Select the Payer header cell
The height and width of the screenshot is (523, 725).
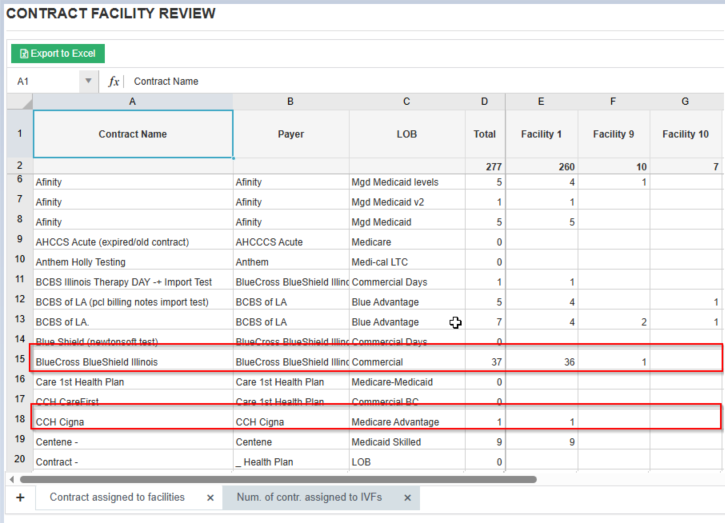pyautogui.click(x=291, y=134)
